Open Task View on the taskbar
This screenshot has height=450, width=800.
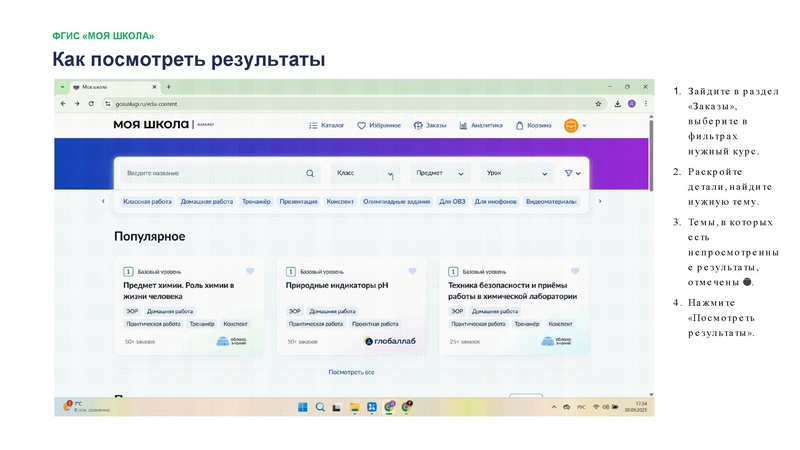coord(337,407)
